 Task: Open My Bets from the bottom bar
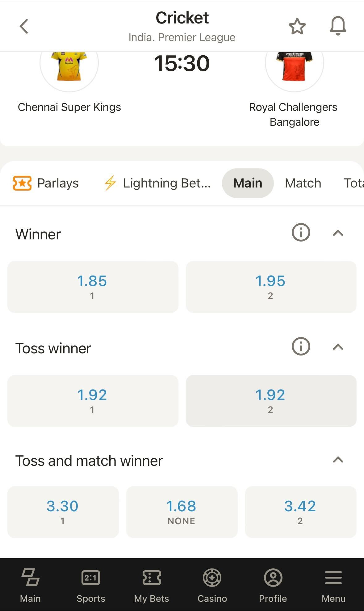151,585
